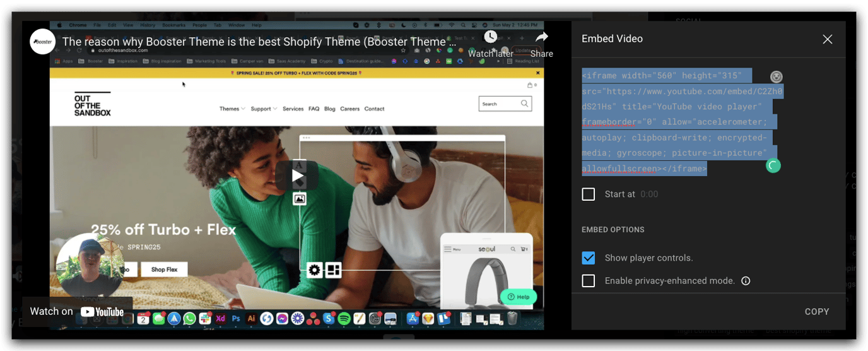Image resolution: width=868 pixels, height=351 pixels.
Task: Click the Start at 0:00 time field
Action: click(649, 194)
